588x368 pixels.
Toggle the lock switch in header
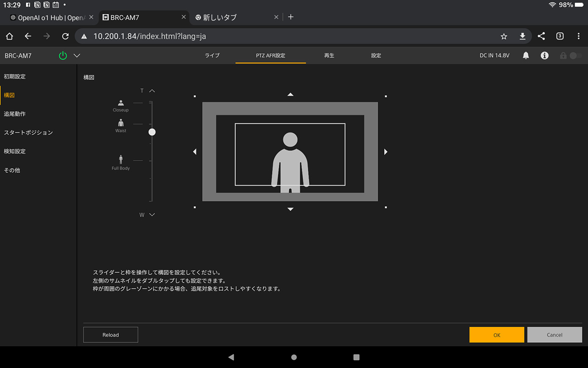(x=575, y=56)
